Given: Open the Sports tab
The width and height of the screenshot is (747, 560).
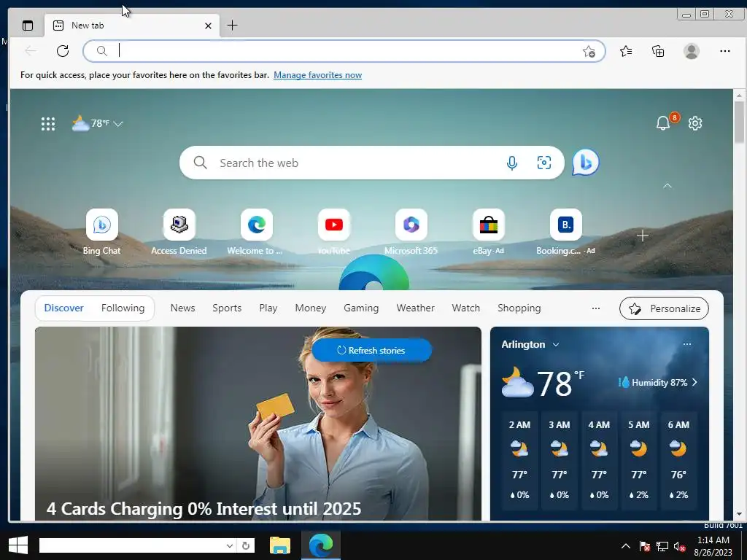Looking at the screenshot, I should [227, 308].
